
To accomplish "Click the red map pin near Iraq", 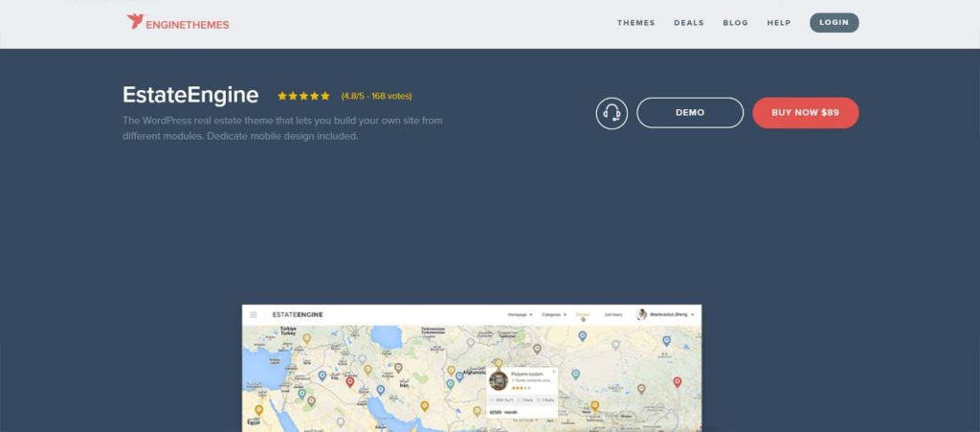I will pyautogui.click(x=349, y=382).
